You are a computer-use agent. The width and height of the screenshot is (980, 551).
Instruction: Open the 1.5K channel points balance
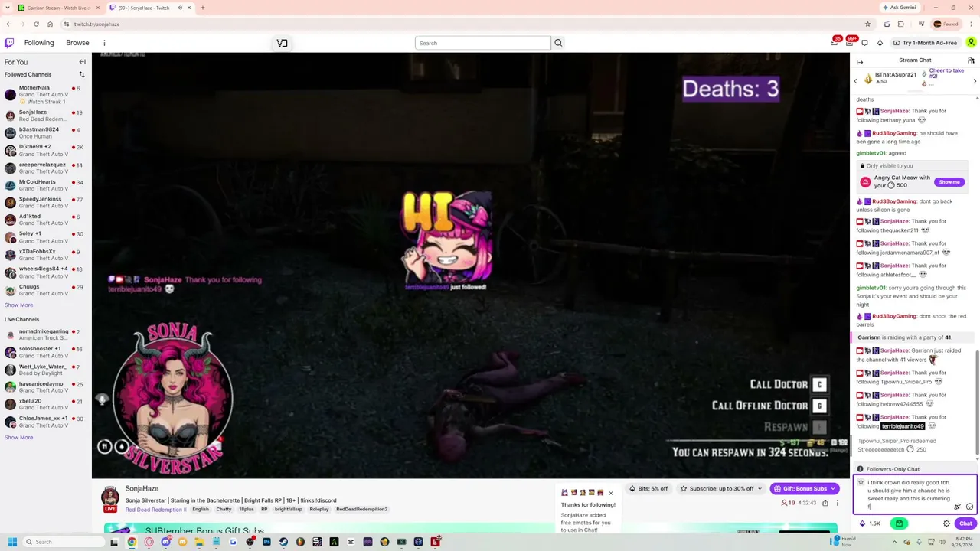tap(869, 523)
